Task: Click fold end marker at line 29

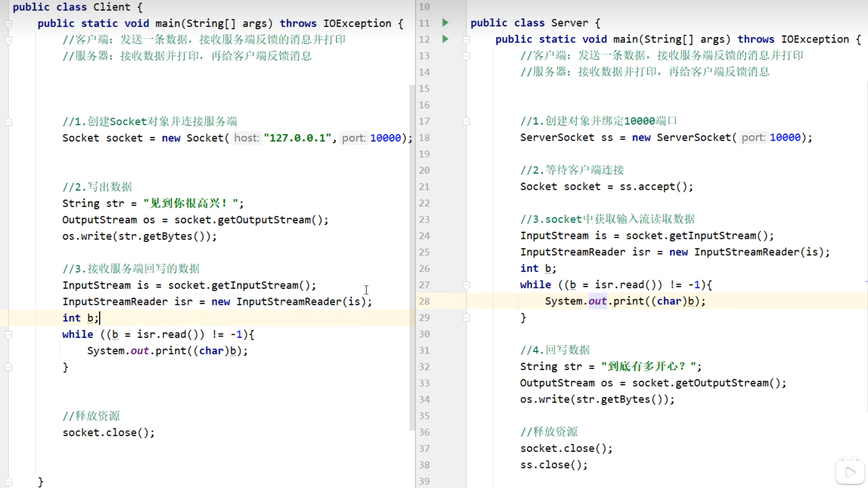Action: click(466, 317)
